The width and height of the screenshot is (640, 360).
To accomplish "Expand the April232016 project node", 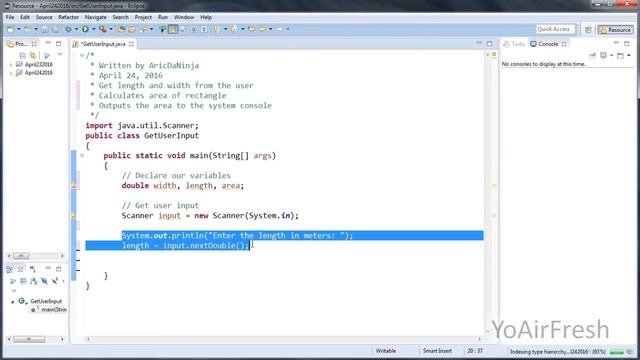I will coord(11,64).
